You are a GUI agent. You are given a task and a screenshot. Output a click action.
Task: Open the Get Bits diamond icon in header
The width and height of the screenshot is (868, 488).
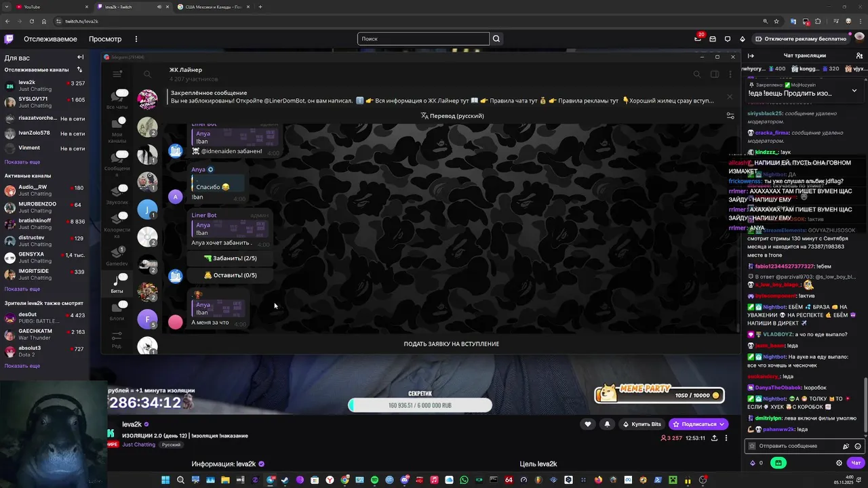743,39
